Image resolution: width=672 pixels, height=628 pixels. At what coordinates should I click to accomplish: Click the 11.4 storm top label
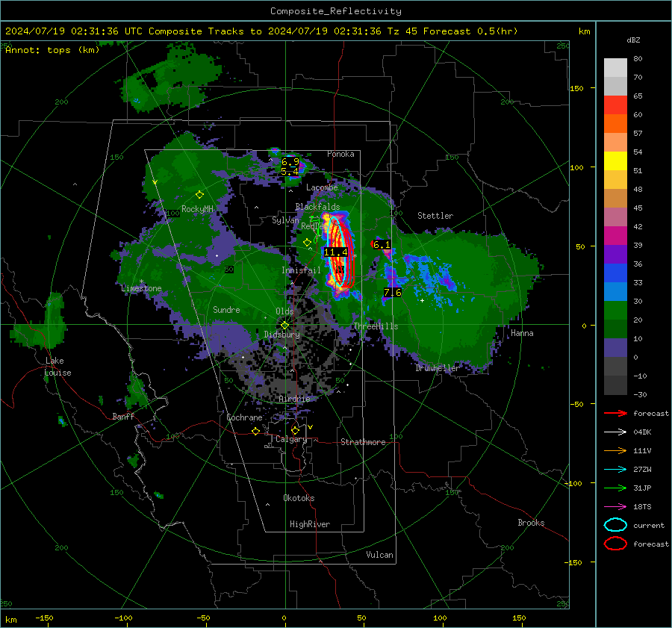pos(335,252)
